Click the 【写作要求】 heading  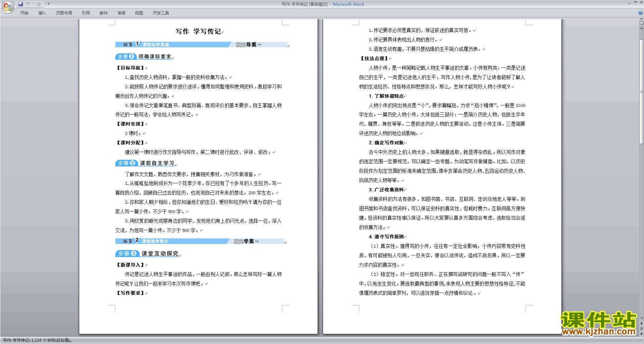point(130,293)
